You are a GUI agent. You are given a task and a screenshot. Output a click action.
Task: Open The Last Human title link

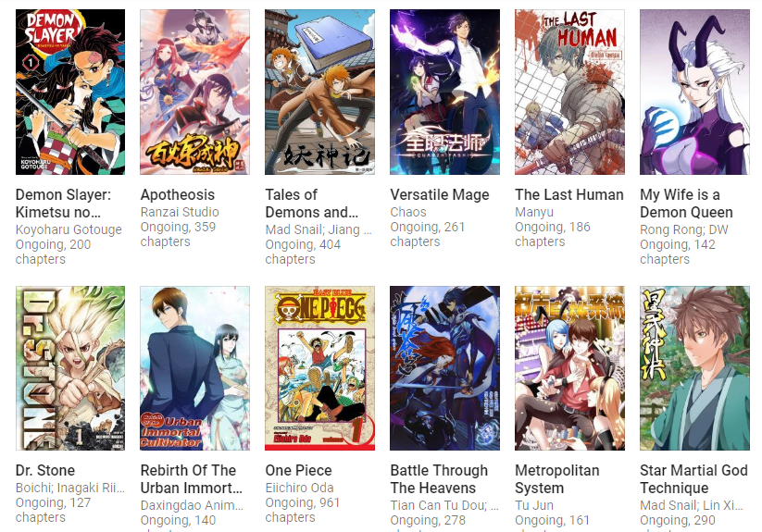tap(569, 194)
